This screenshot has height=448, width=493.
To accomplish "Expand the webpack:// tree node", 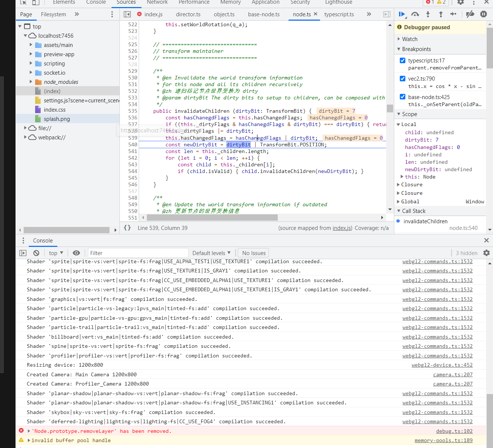I will click(26, 137).
